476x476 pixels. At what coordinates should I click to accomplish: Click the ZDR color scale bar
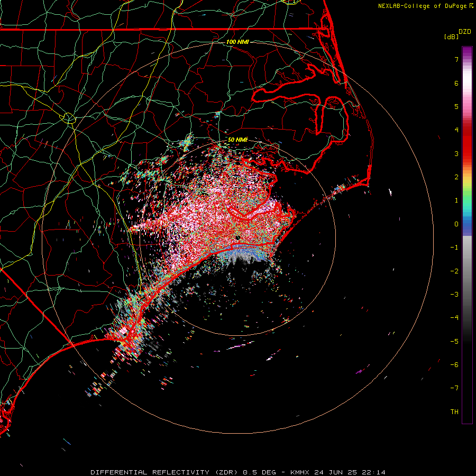pos(467,235)
